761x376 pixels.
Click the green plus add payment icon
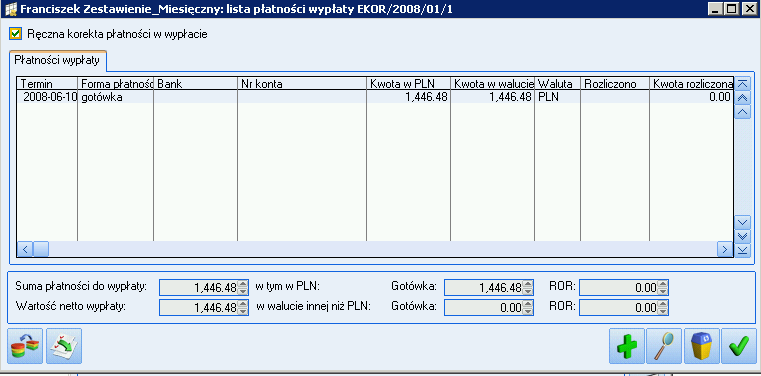coord(627,346)
